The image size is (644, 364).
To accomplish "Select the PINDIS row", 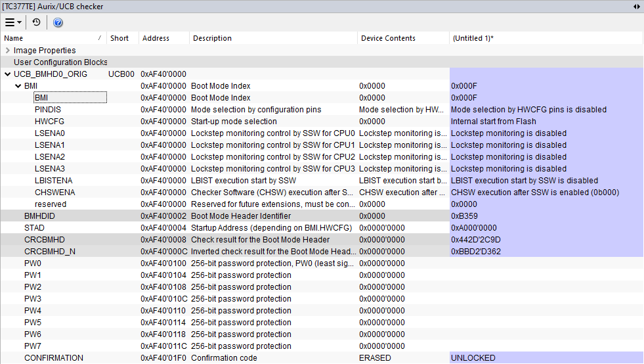I will [322, 110].
